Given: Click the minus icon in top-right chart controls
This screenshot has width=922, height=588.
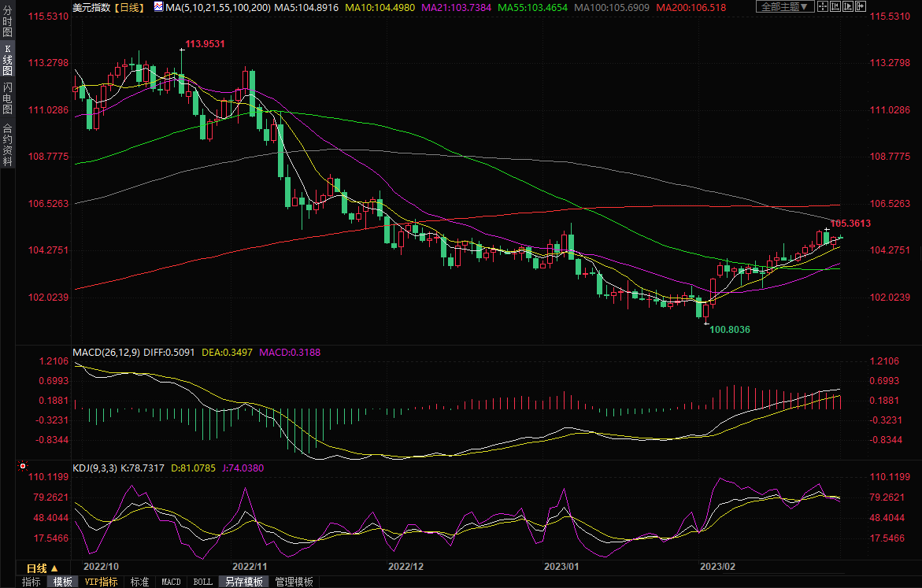Looking at the screenshot, I should tap(859, 6).
